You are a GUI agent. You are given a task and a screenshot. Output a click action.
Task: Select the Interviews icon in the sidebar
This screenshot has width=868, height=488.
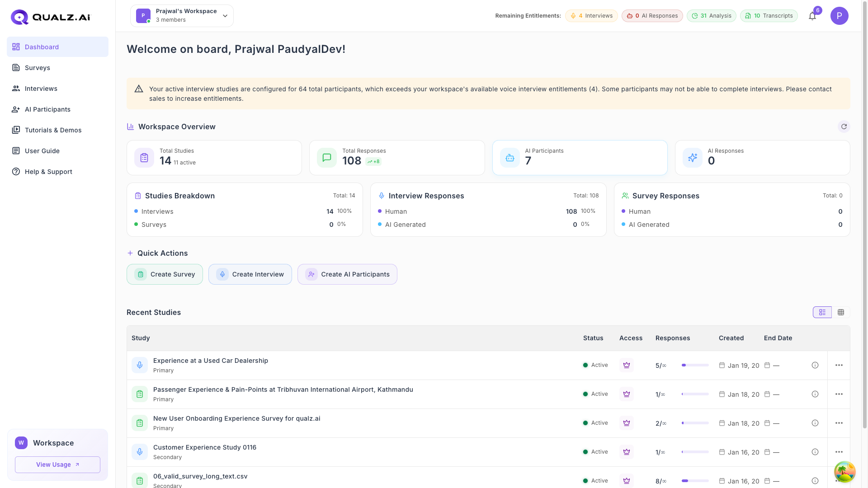coord(16,88)
